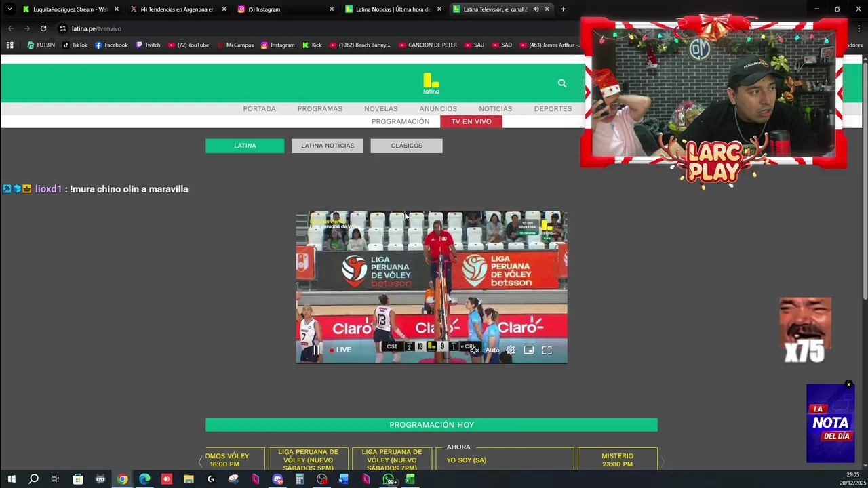Open Logitech G HUB taskbar icon
This screenshot has width=868, height=488.
(211, 479)
